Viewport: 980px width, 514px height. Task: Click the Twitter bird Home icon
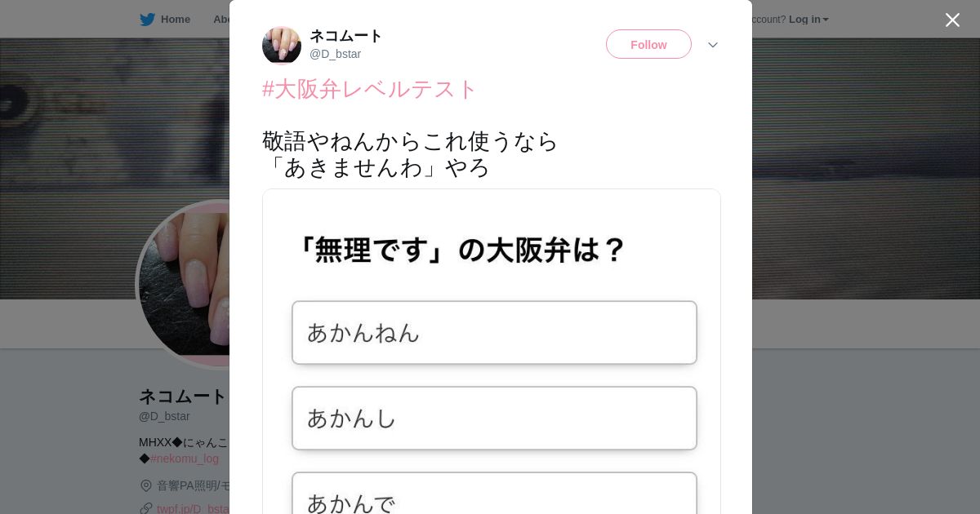tap(147, 20)
